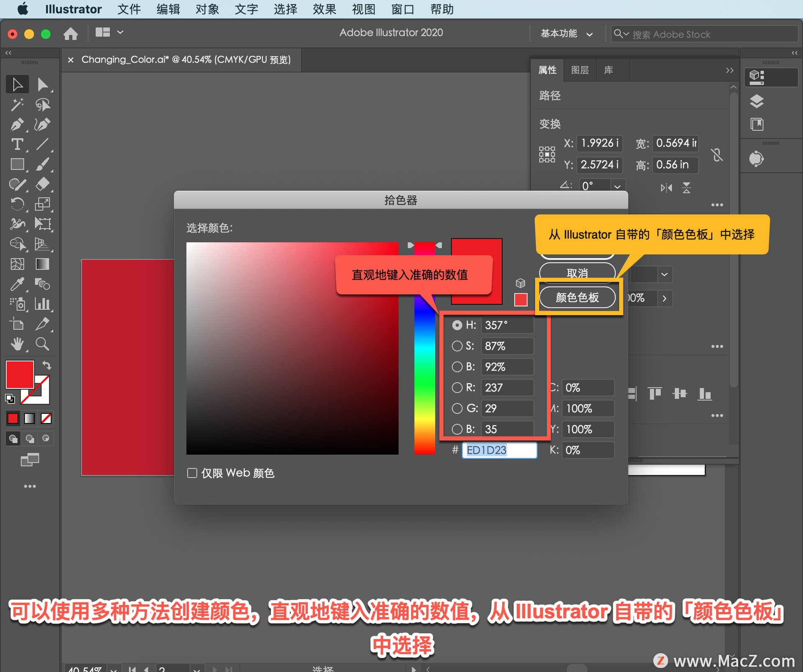
Task: Select the Eyedropper tool
Action: pos(17,284)
